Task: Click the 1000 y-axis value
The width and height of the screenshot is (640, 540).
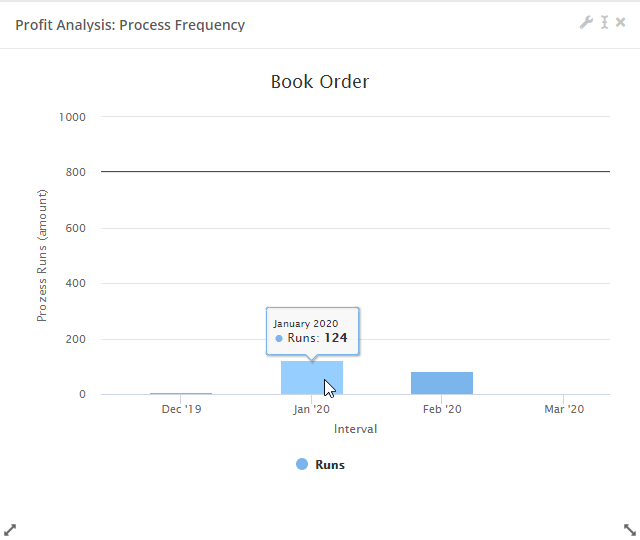Action: tap(72, 117)
